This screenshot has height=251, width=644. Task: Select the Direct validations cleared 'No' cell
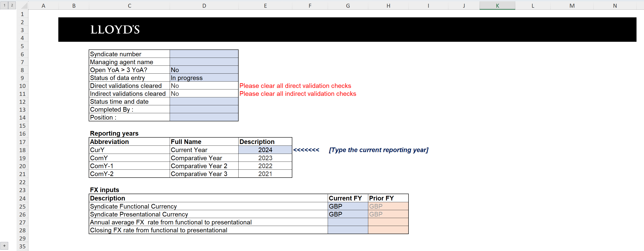pos(204,86)
